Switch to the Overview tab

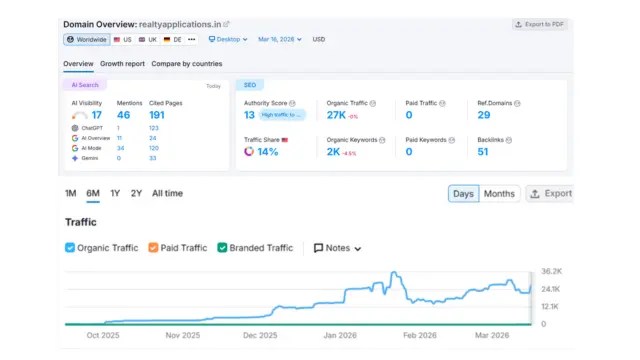78,64
